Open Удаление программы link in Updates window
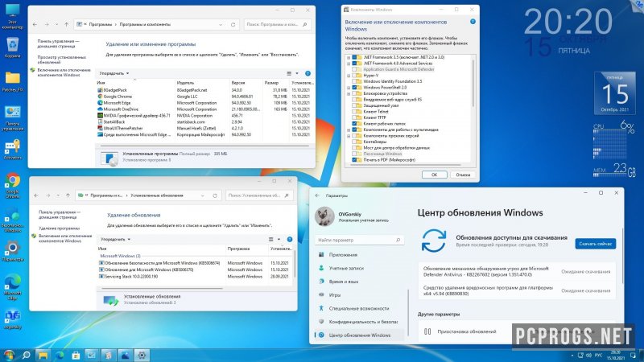 point(59,228)
